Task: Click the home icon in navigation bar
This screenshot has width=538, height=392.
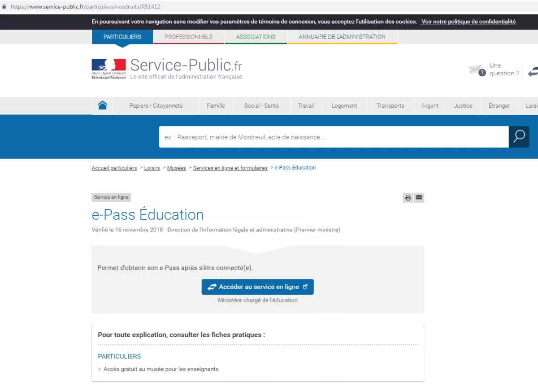Action: tap(102, 106)
